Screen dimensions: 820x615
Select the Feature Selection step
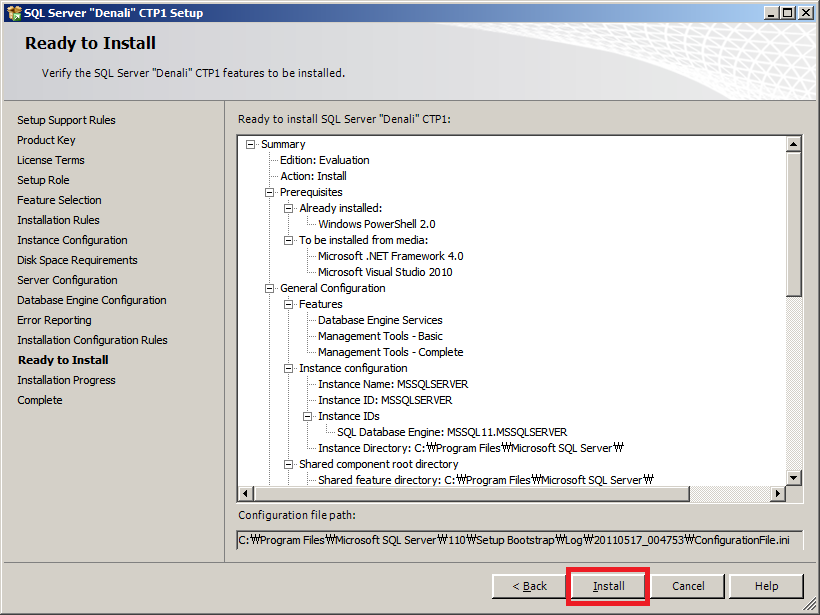(59, 200)
